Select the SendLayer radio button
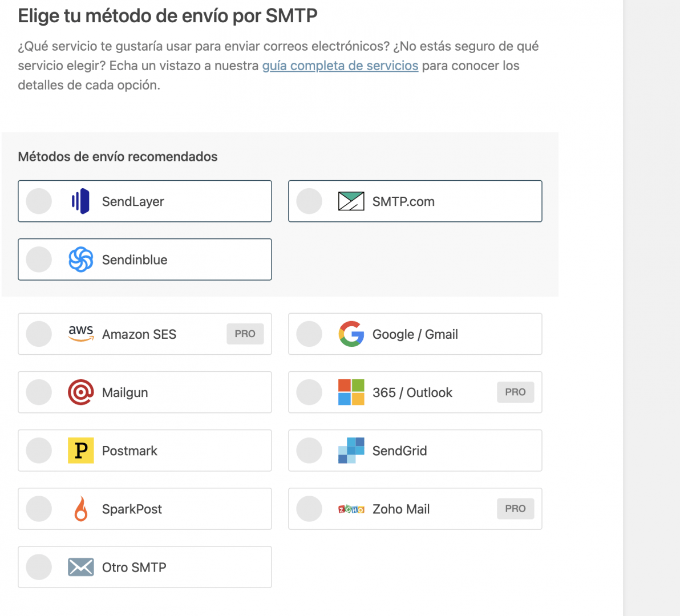This screenshot has height=616, width=680. (39, 201)
